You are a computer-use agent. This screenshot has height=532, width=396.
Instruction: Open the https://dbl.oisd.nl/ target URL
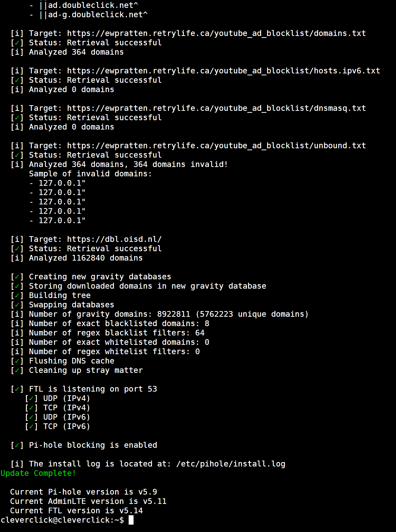click(x=114, y=239)
